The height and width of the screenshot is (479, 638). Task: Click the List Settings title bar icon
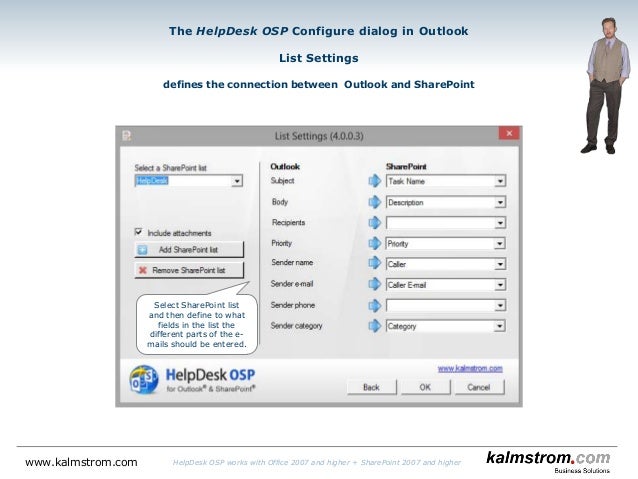(127, 136)
